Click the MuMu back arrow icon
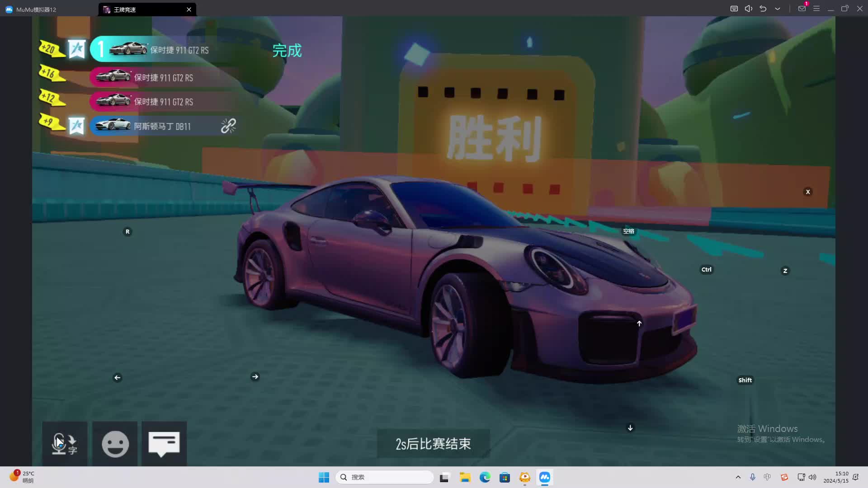Image resolution: width=868 pixels, height=488 pixels. (x=763, y=9)
